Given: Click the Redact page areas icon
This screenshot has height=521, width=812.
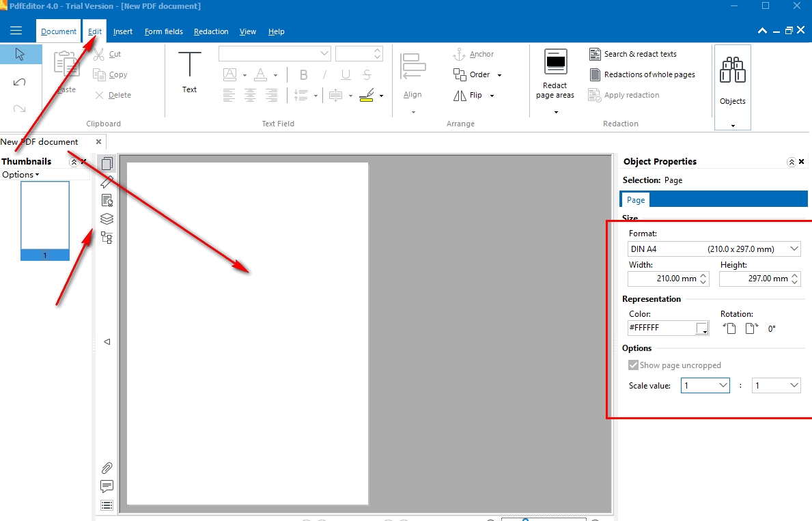Looking at the screenshot, I should pyautogui.click(x=555, y=63).
